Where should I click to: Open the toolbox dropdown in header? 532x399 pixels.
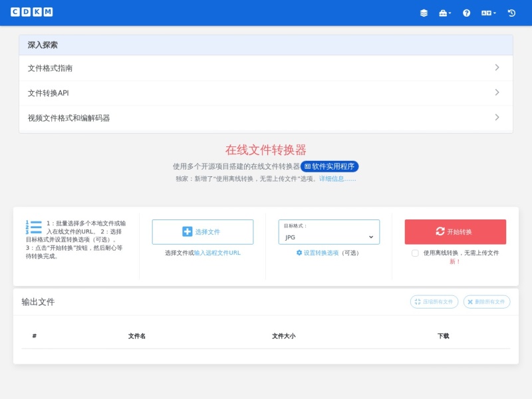click(445, 13)
